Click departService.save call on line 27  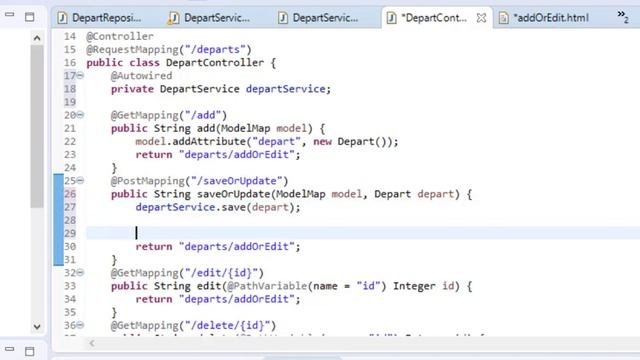218,207
